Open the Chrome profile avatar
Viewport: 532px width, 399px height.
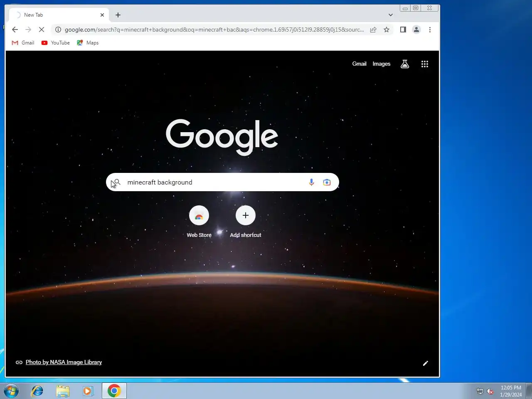coord(416,30)
